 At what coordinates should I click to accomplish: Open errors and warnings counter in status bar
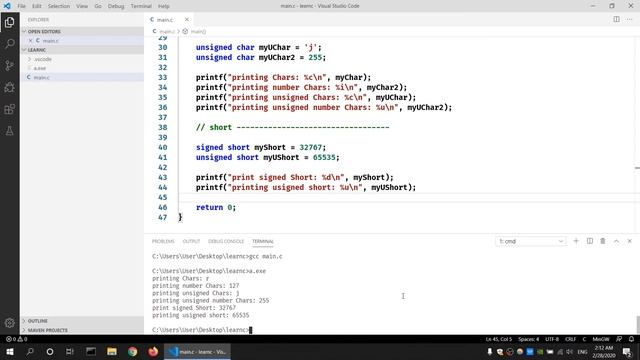coord(17,339)
